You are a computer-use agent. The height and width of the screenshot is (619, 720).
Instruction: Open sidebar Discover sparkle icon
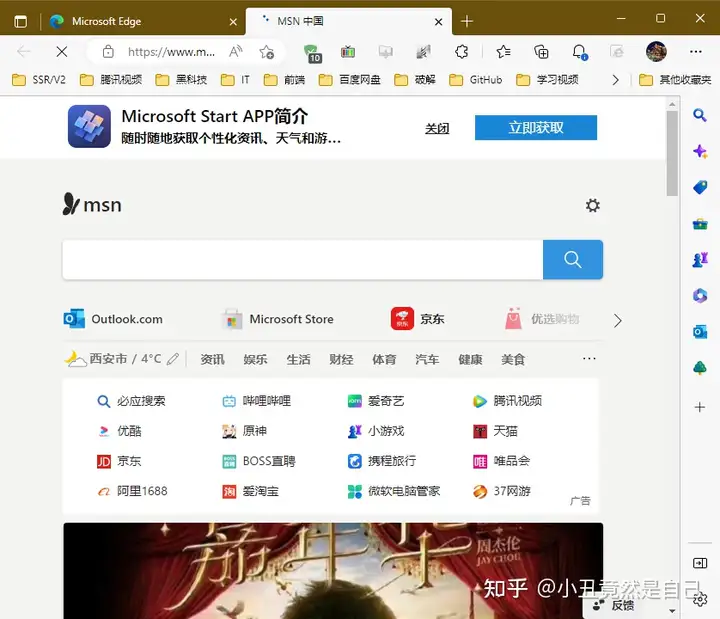point(700,151)
